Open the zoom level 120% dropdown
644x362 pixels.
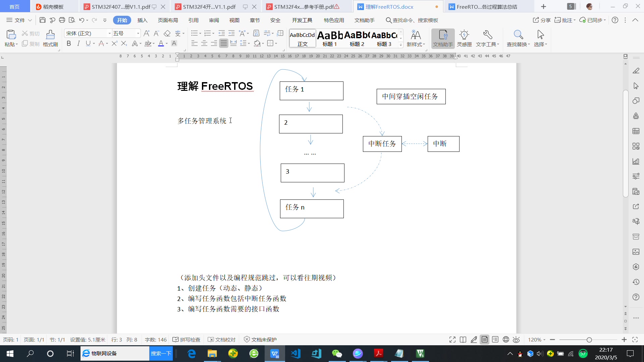pos(537,340)
